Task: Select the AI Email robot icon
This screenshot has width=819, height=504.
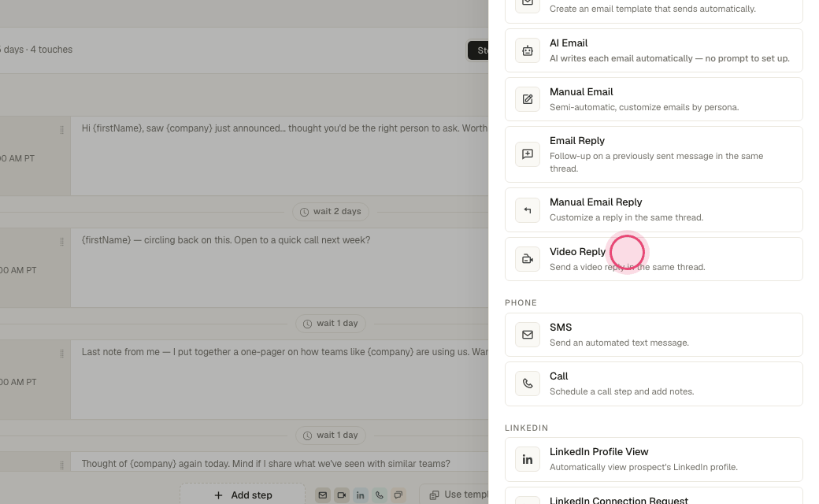Action: 528,50
